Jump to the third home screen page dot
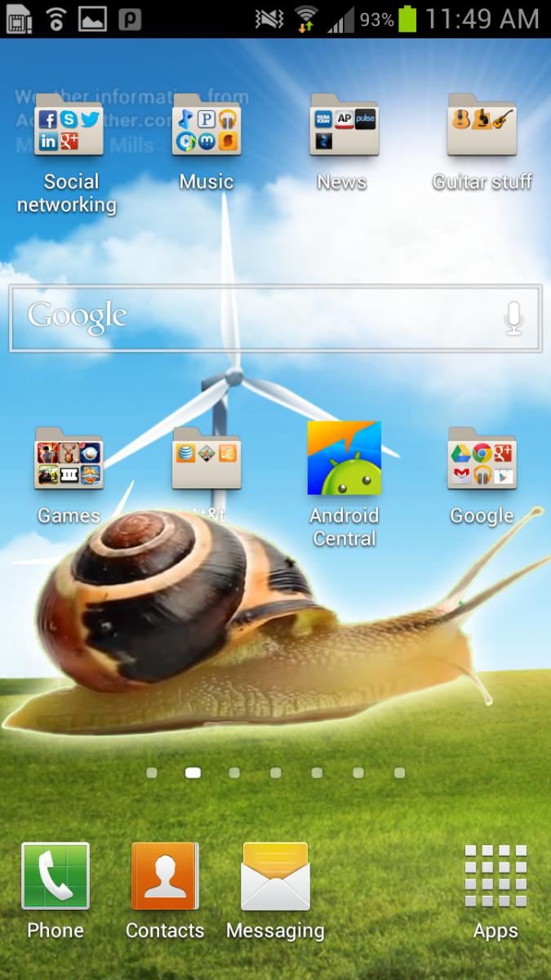 coord(234,773)
